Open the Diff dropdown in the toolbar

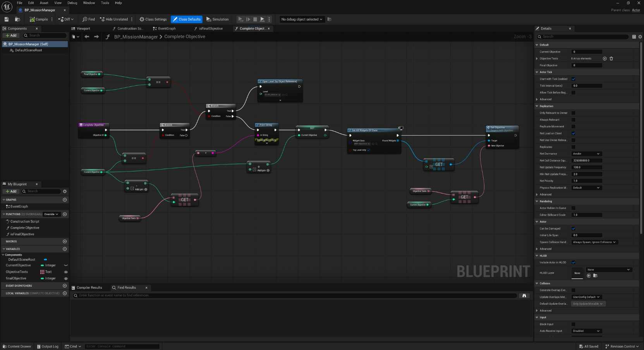(x=66, y=19)
